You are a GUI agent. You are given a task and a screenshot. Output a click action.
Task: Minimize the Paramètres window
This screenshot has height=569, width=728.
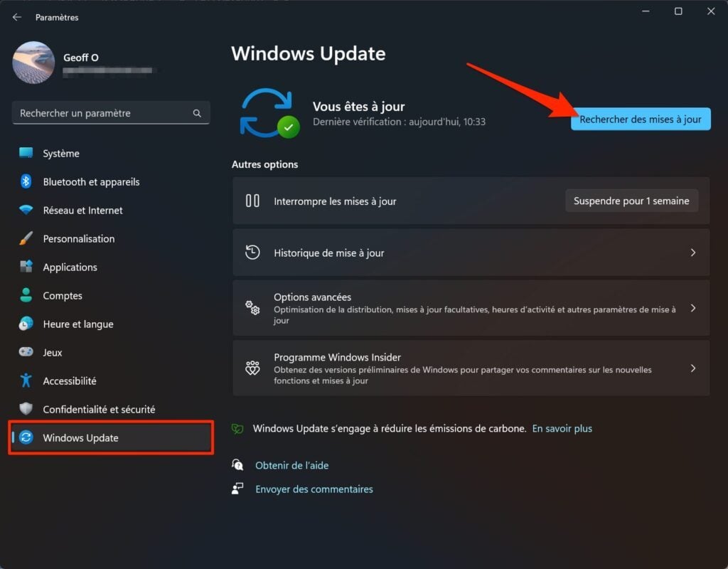(646, 11)
